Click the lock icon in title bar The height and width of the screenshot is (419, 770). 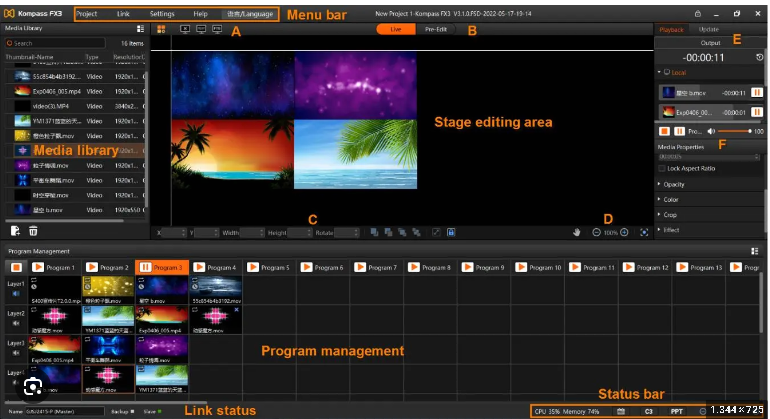pos(698,14)
